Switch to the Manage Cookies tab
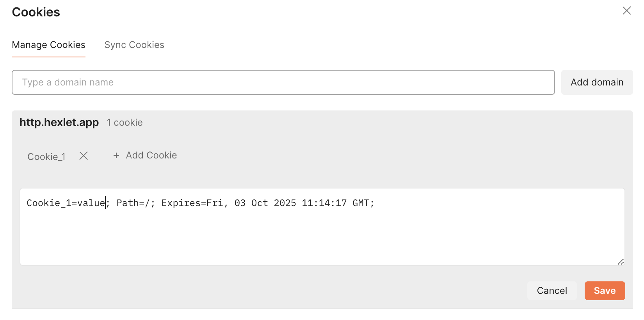The width and height of the screenshot is (644, 320). click(48, 45)
